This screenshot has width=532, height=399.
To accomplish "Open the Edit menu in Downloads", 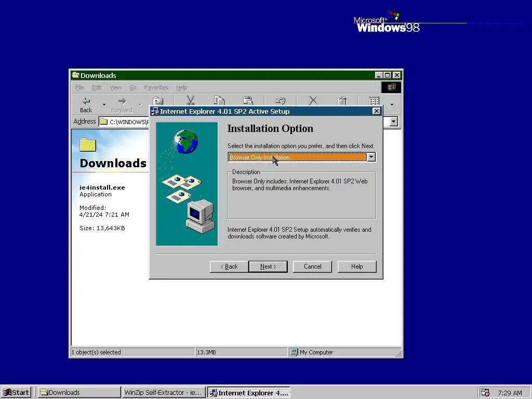I will click(x=97, y=87).
